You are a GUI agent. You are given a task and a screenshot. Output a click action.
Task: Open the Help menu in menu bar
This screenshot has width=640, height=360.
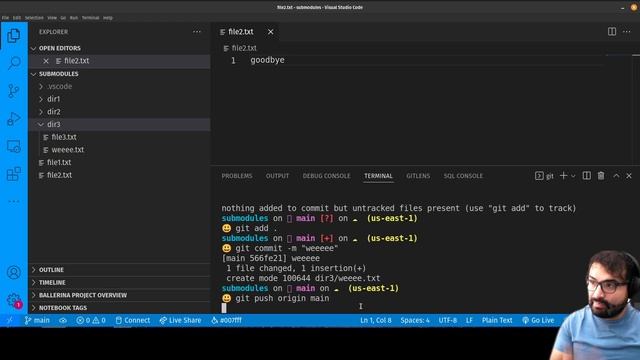[108, 18]
